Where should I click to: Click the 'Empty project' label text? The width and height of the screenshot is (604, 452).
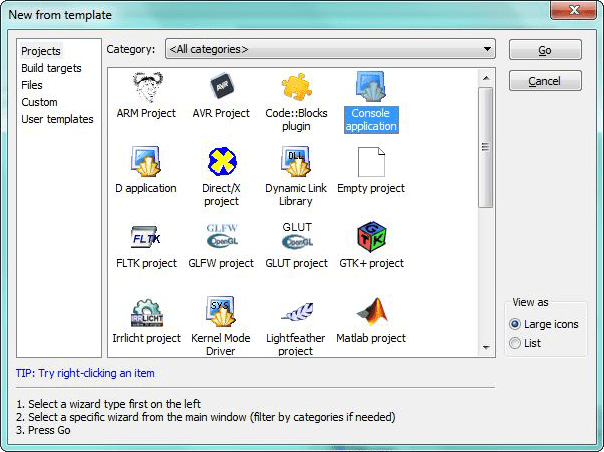coord(371,188)
